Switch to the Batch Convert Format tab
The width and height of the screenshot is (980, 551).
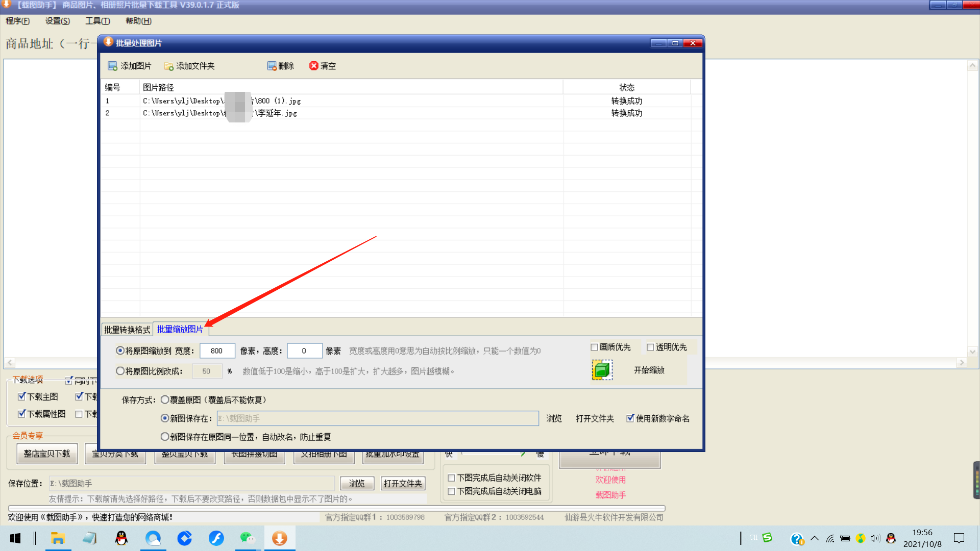[x=127, y=330]
